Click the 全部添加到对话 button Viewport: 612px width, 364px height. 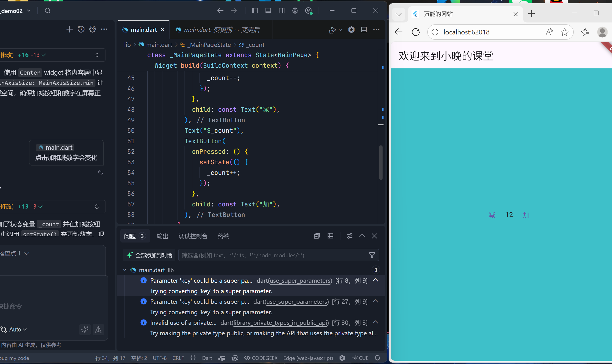[149, 255]
